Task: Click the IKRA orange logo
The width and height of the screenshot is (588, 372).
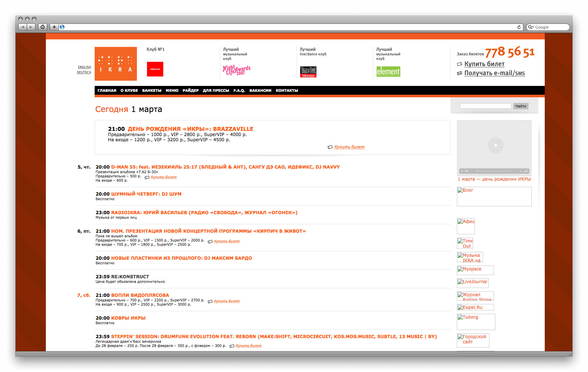Action: 115,64
